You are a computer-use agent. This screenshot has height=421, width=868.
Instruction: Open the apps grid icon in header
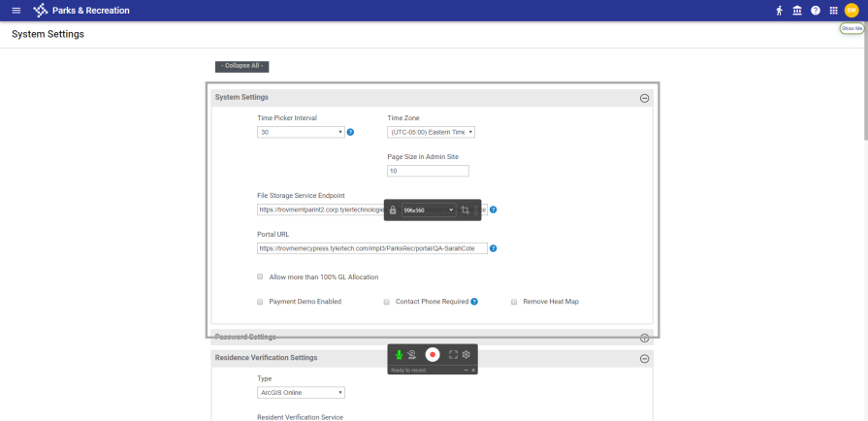point(833,11)
